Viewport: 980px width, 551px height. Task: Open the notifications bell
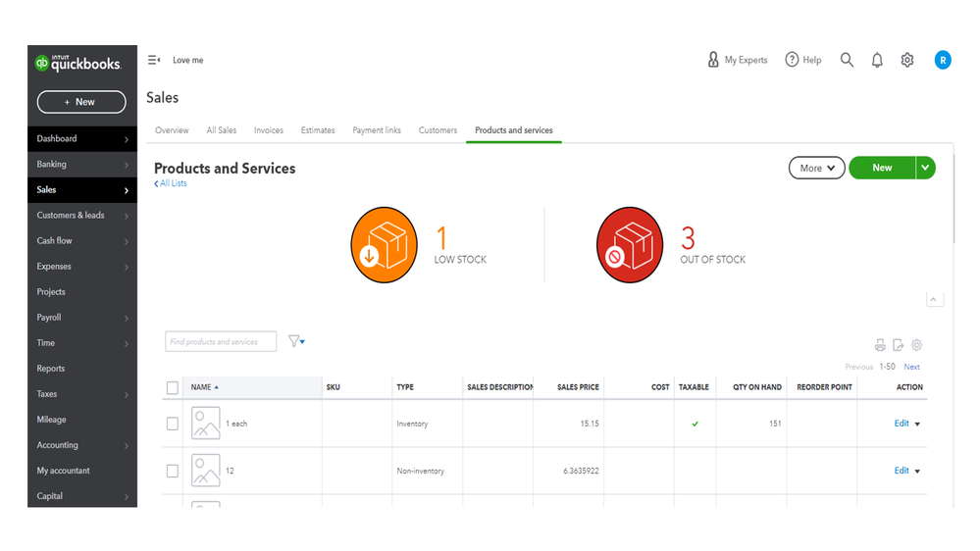click(x=877, y=60)
